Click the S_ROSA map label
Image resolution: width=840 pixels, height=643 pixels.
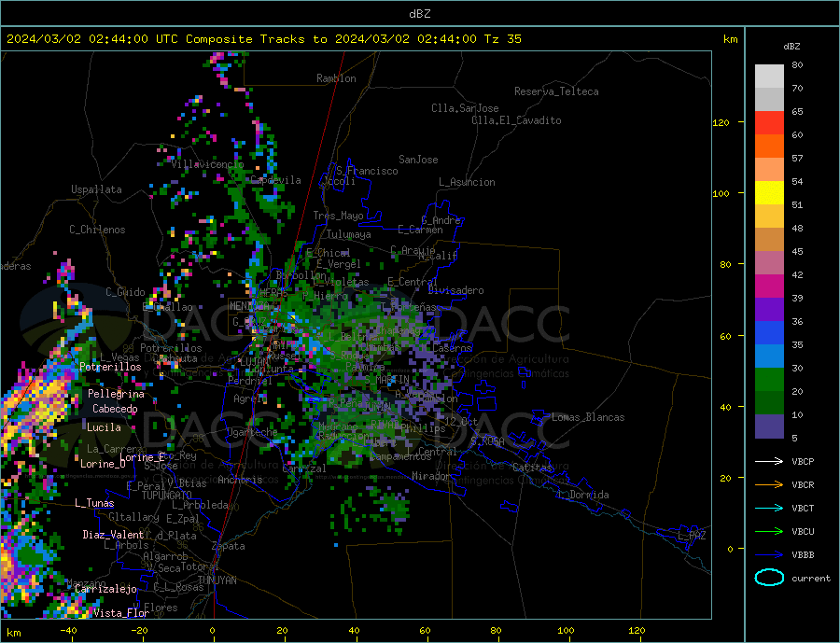coord(487,441)
